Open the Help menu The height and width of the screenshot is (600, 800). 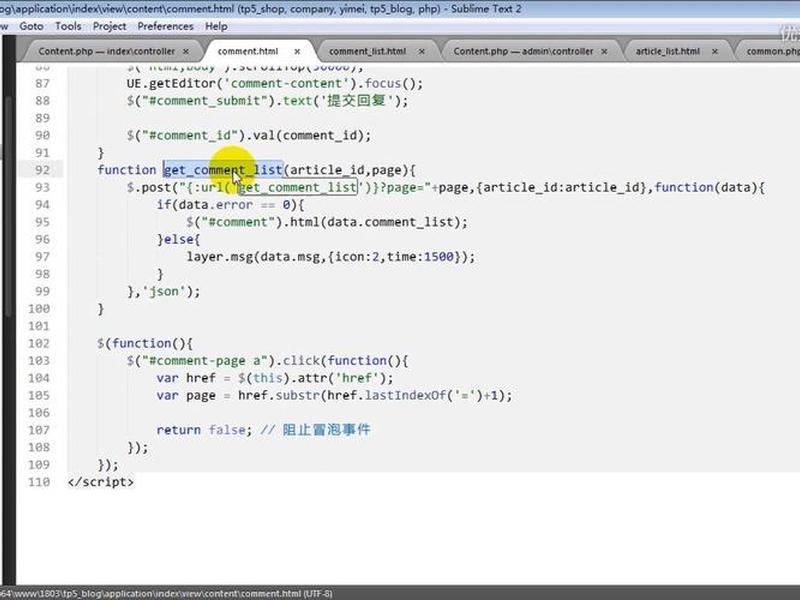click(x=216, y=26)
